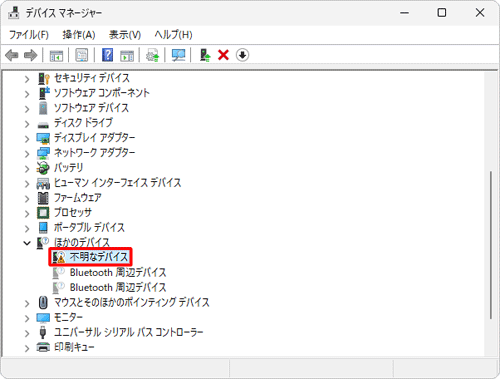The width and height of the screenshot is (500, 379).
Task: Minimize the Device Manager window
Action: (x=404, y=13)
